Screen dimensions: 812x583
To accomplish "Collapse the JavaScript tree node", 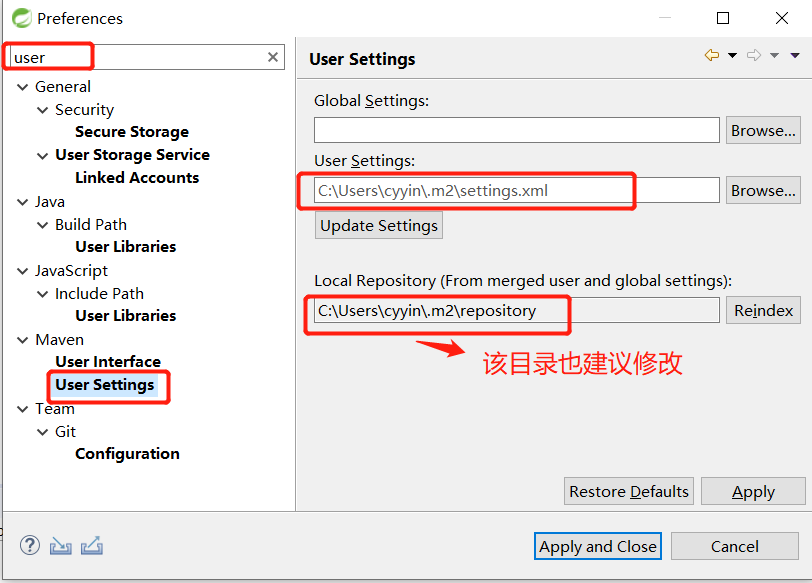I will [x=22, y=271].
